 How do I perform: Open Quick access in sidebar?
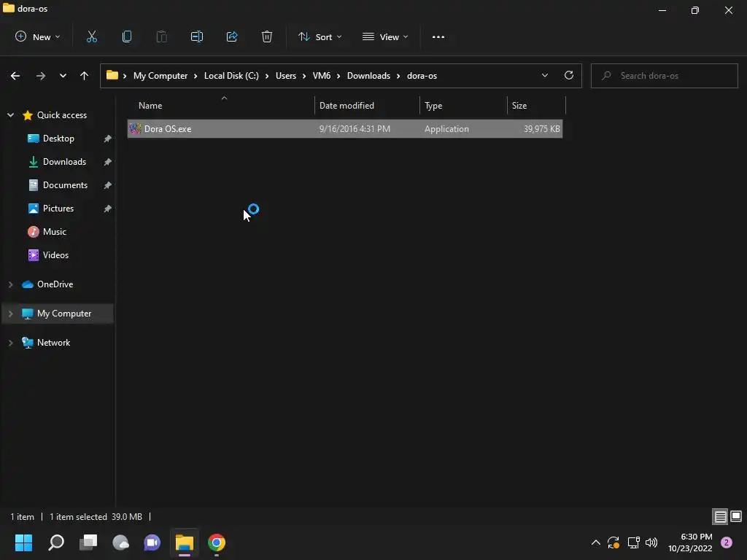point(61,115)
